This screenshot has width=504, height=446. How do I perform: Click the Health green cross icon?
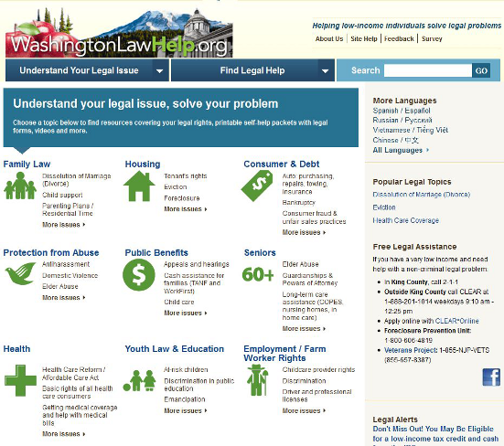(20, 380)
